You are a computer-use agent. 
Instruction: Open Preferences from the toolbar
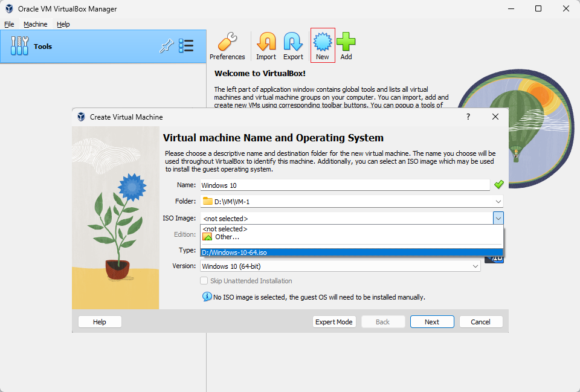[227, 46]
